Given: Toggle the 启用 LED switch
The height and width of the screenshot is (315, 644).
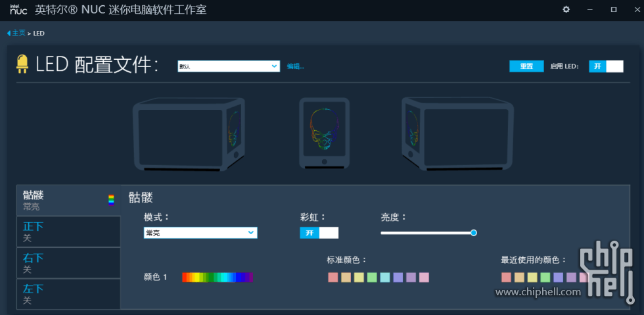Looking at the screenshot, I should (606, 66).
